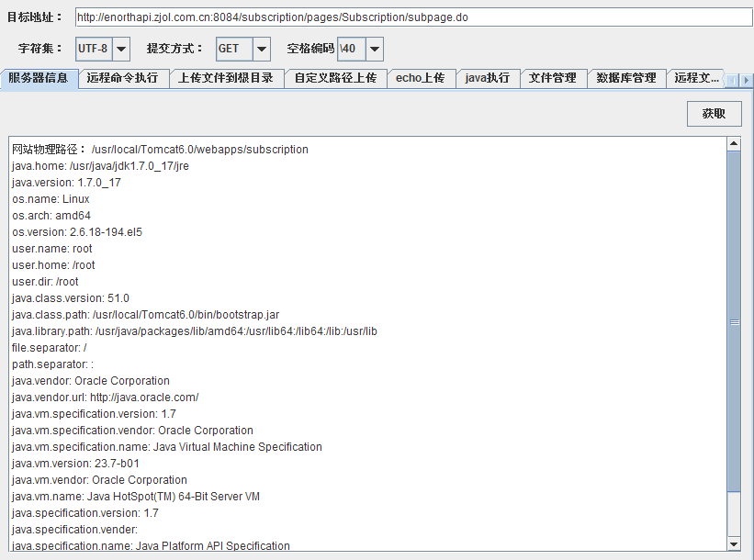Viewport: 754px width, 560px height.
Task: Click the os.arch: amd64 line
Action: [51, 216]
